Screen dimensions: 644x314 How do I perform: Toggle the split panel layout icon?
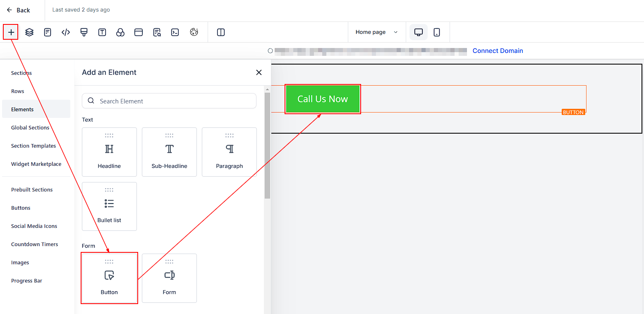tap(221, 32)
